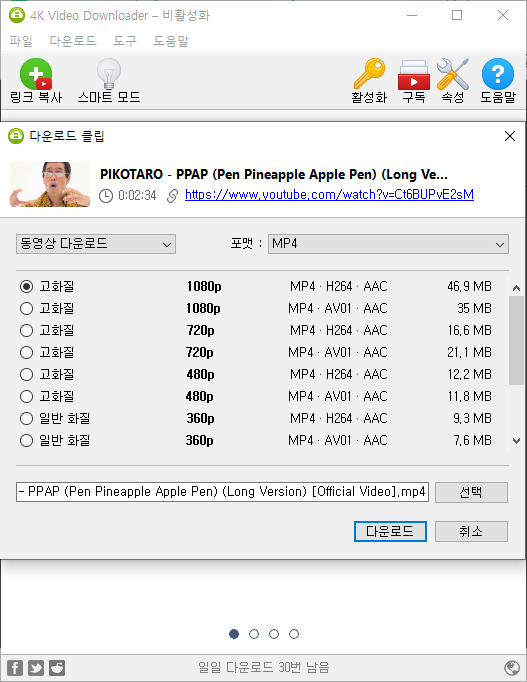Open the 속성 preferences tools icon

point(453,74)
